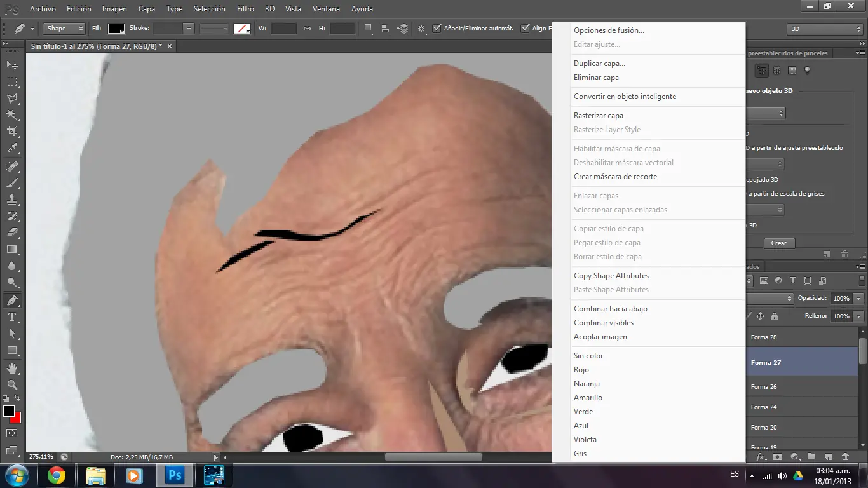The width and height of the screenshot is (868, 488).
Task: Click the Fill color swatch
Action: (x=116, y=29)
